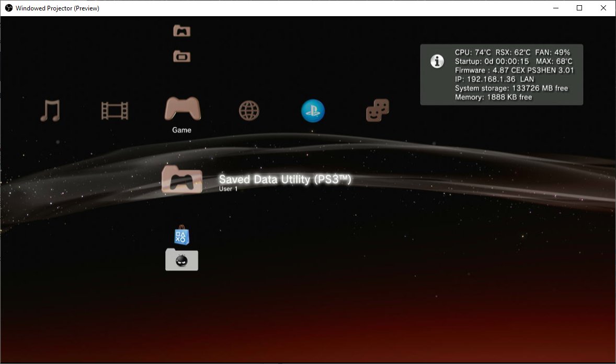This screenshot has width=616, height=364.
Task: Click the Startup time line in popup
Action: 514,61
